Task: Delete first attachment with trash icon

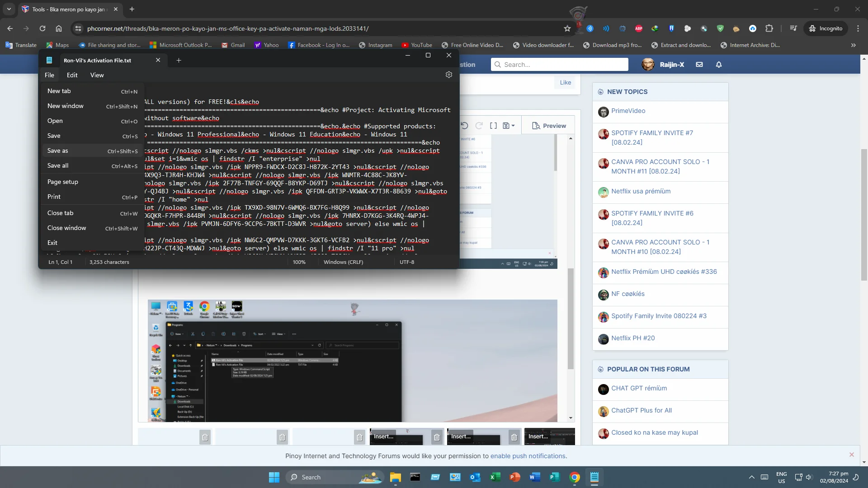Action: point(205,437)
